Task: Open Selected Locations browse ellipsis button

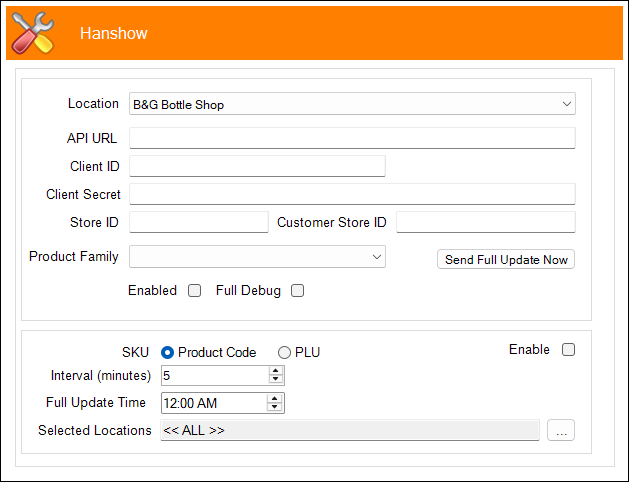Action: click(561, 431)
